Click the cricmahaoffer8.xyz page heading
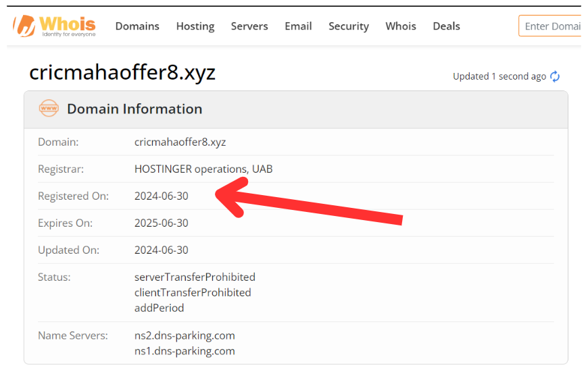Screen dimensions: 588x378 (x=122, y=72)
